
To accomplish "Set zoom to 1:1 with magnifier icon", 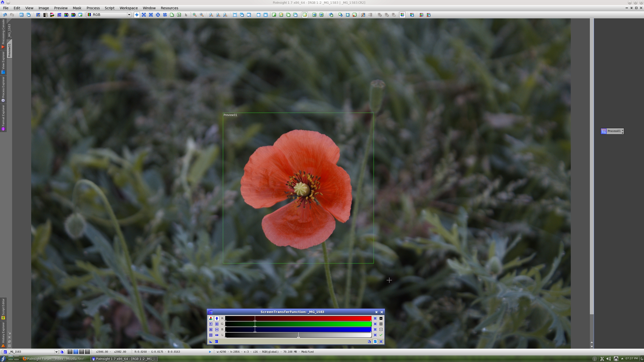I will click(211, 15).
